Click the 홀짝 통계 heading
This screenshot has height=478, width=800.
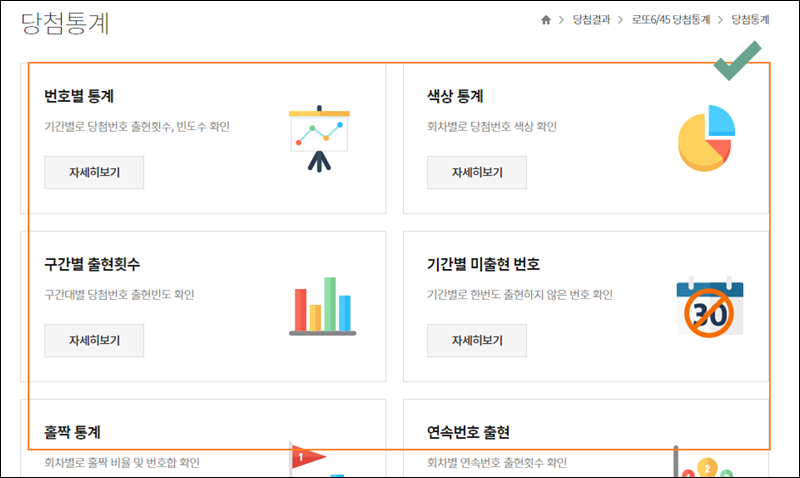72,432
